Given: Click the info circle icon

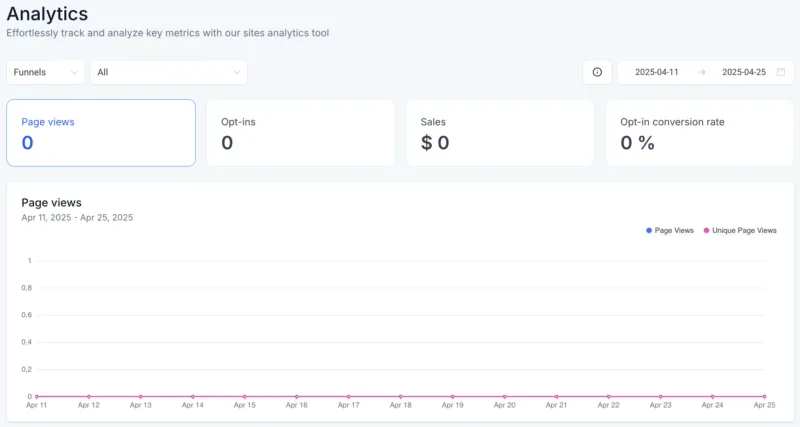Looking at the screenshot, I should click(597, 72).
